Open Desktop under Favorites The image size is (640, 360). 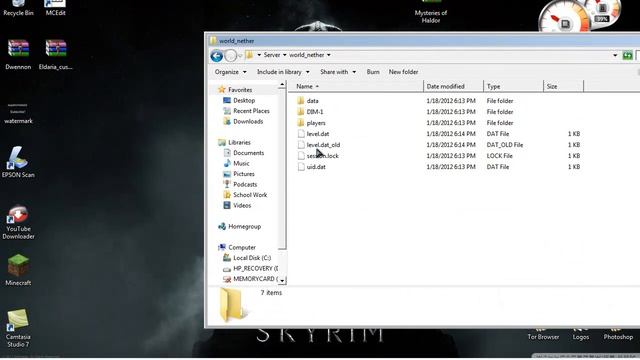point(239,100)
